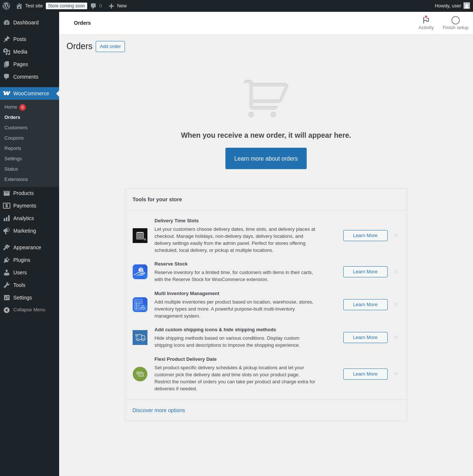Open the comments bubble in admin bar

[93, 6]
